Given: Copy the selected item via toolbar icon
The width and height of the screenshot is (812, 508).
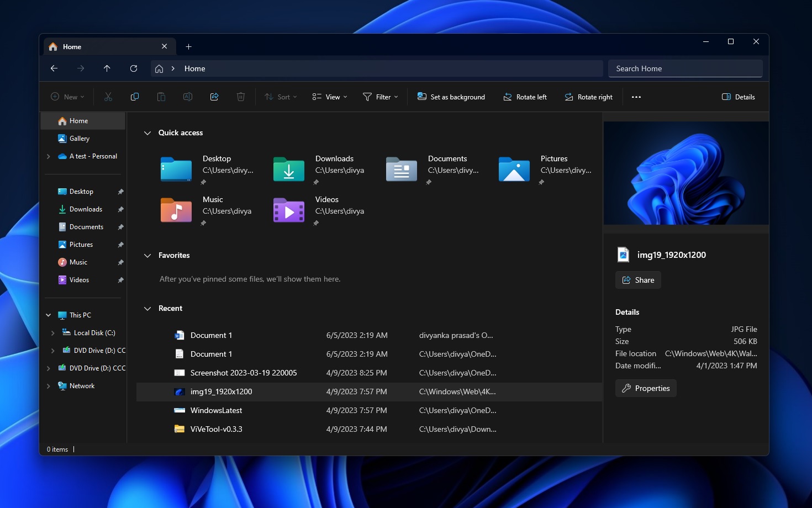Looking at the screenshot, I should (x=135, y=97).
